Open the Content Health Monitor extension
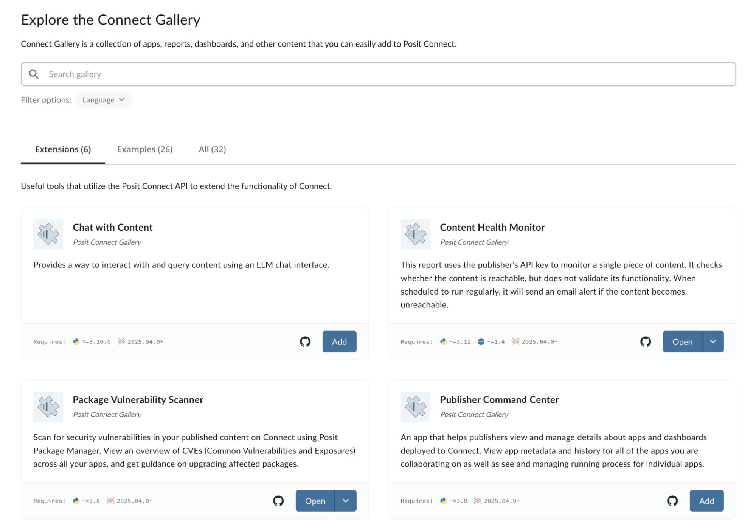The height and width of the screenshot is (532, 756). (682, 341)
